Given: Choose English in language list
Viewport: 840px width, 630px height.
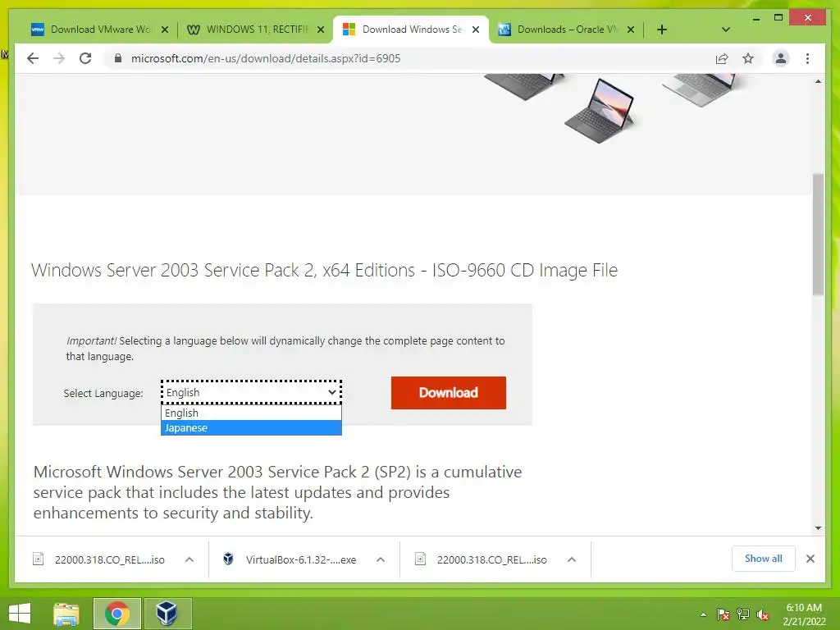Looking at the screenshot, I should tap(251, 413).
